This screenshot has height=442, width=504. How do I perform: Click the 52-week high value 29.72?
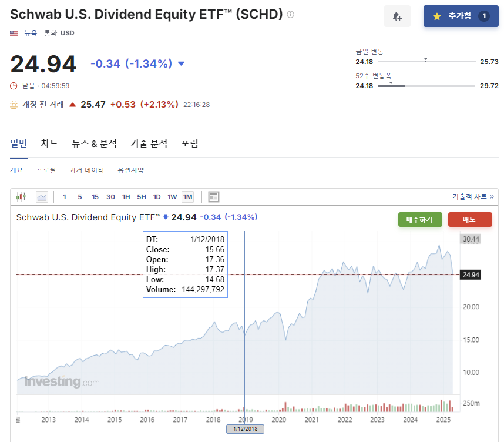click(x=489, y=86)
